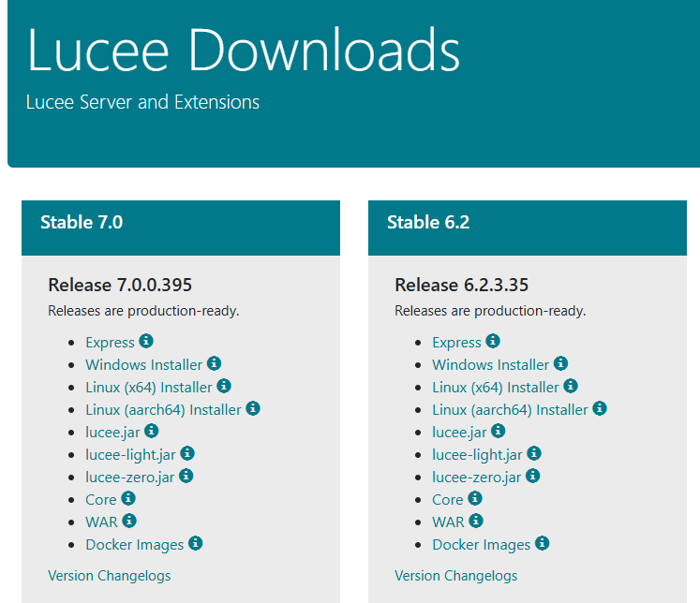Download Linux (x64) Installer for Stable 7.0

[148, 387]
